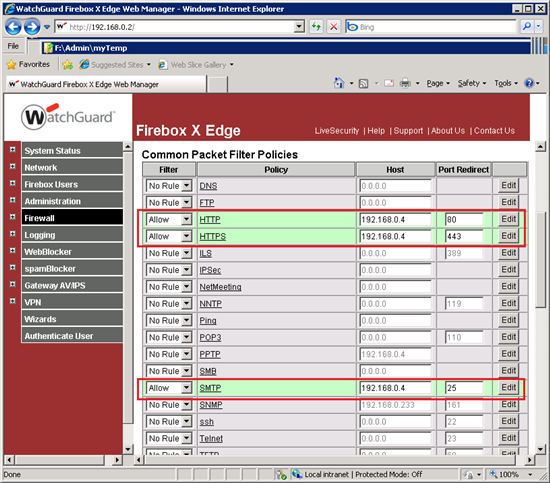
Task: Click the RSS feeds icon
Action: (x=363, y=83)
